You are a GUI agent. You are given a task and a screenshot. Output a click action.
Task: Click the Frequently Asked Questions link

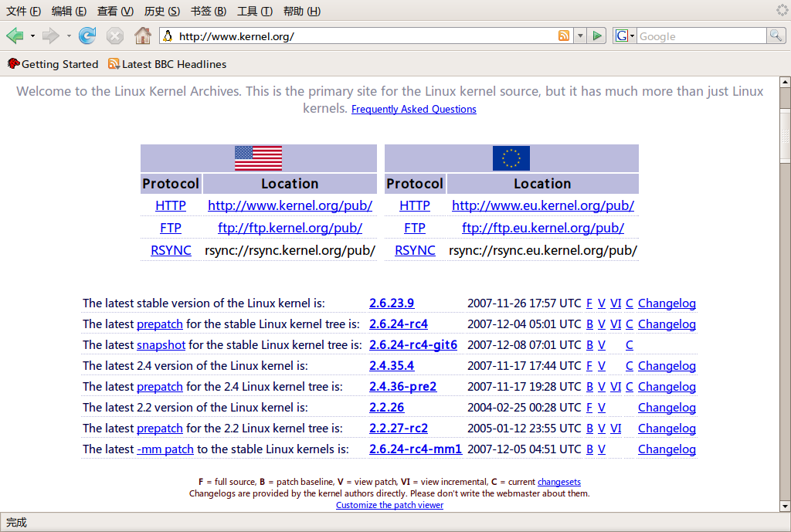(414, 109)
